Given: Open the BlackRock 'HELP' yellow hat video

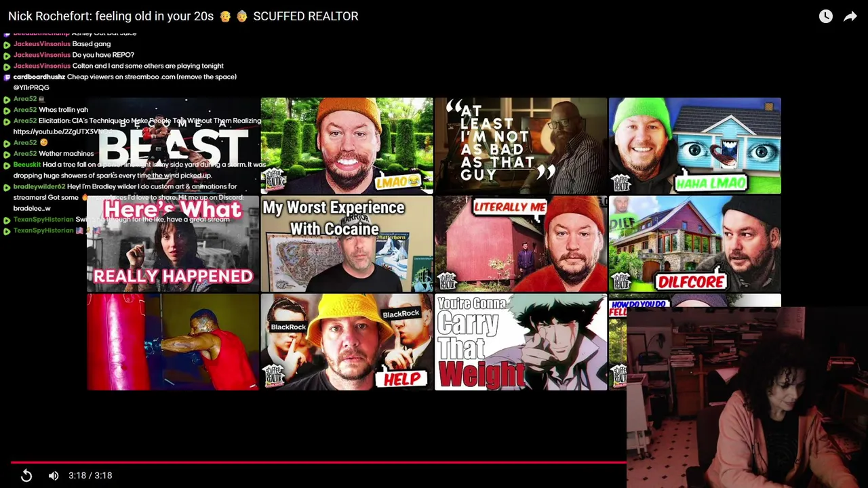Looking at the screenshot, I should [347, 342].
